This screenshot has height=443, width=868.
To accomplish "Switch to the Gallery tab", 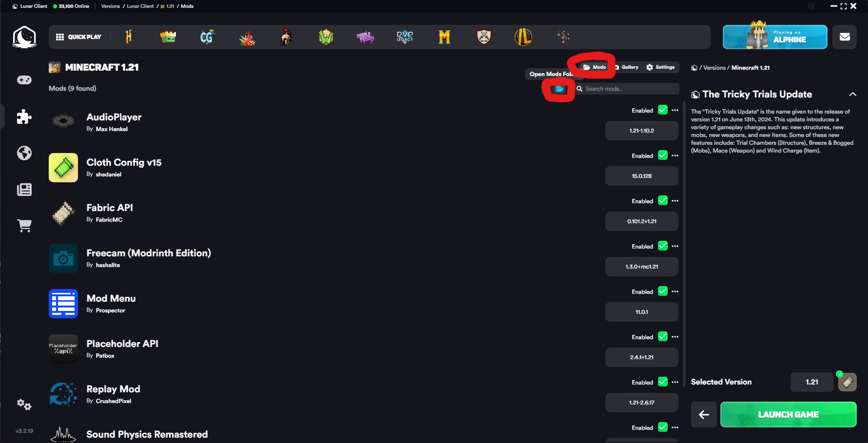I will click(627, 67).
